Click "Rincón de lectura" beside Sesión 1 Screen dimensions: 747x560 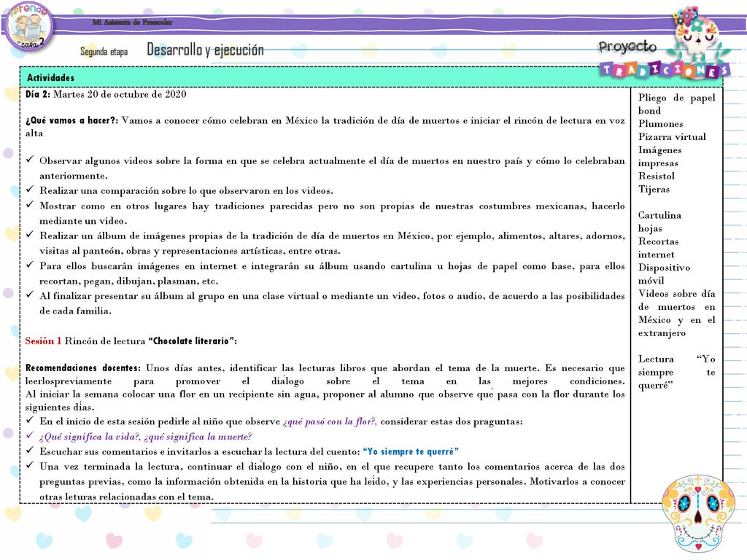pyautogui.click(x=105, y=341)
